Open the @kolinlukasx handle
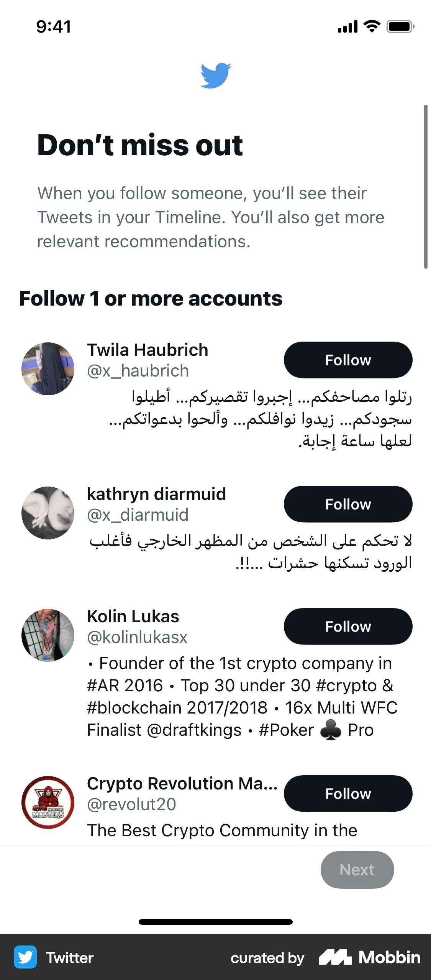Image resolution: width=431 pixels, height=980 pixels. coord(137,637)
